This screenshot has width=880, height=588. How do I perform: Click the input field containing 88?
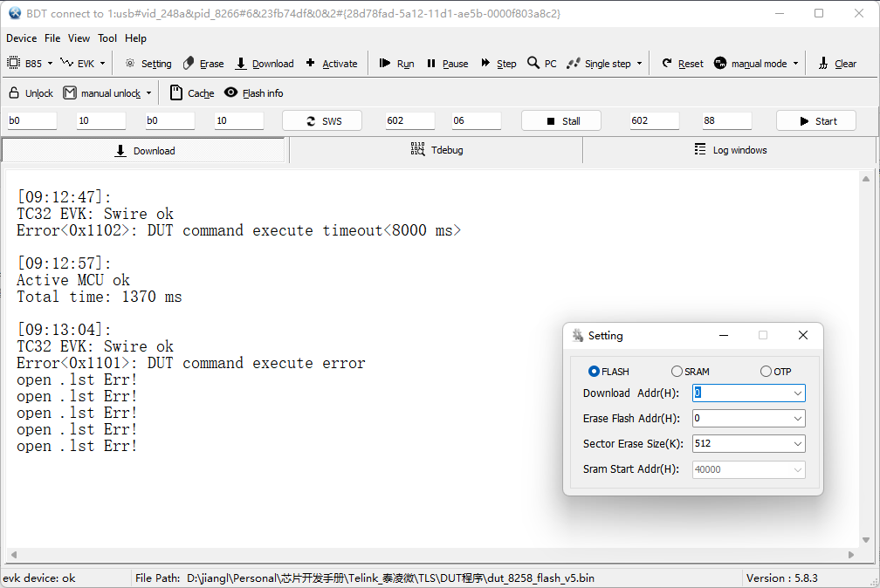tap(726, 120)
